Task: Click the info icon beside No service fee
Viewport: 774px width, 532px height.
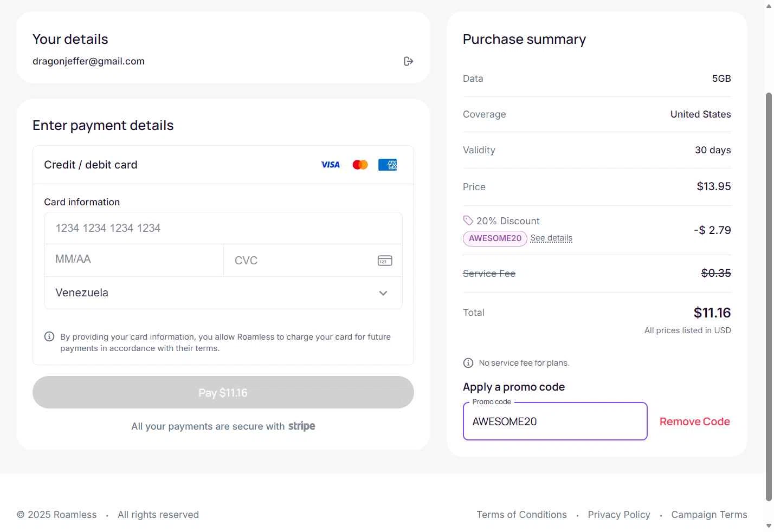Action: coord(468,363)
